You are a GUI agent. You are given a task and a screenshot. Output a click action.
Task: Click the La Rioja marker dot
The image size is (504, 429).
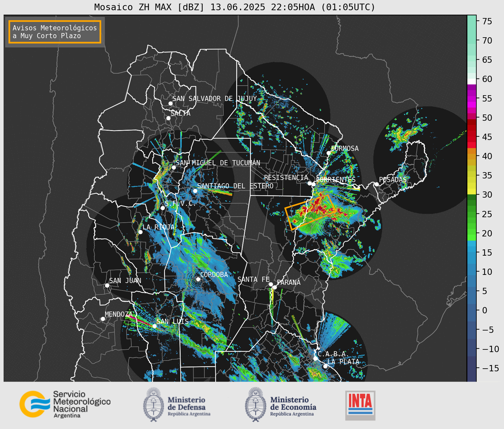(x=140, y=232)
